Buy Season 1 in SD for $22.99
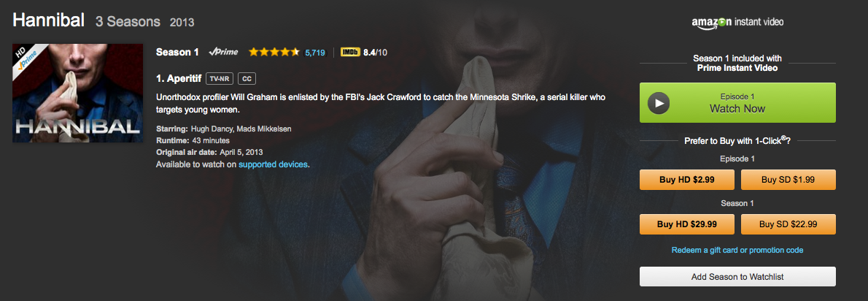The height and width of the screenshot is (301, 868). click(788, 224)
